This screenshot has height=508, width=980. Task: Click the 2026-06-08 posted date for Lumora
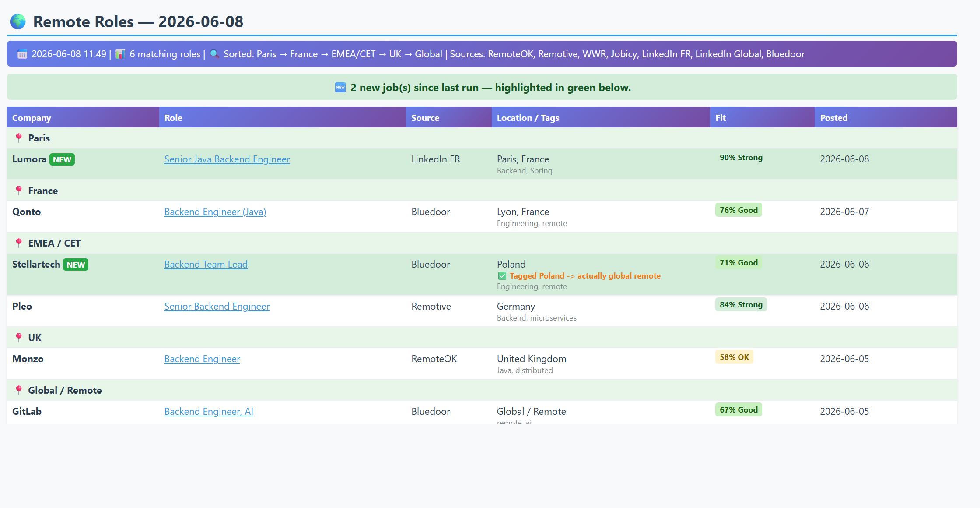pos(844,159)
